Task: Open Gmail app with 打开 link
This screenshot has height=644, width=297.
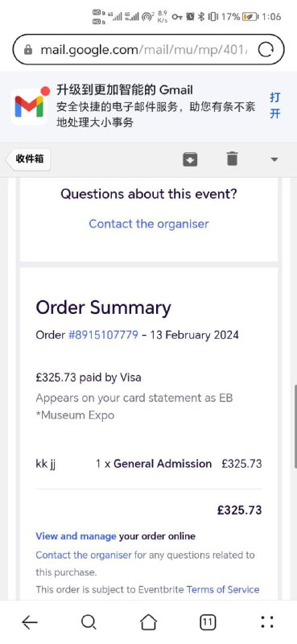Action: tap(274, 105)
